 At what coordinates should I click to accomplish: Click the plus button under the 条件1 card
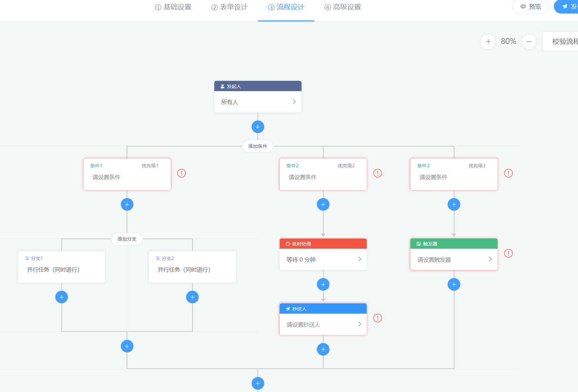tap(127, 205)
